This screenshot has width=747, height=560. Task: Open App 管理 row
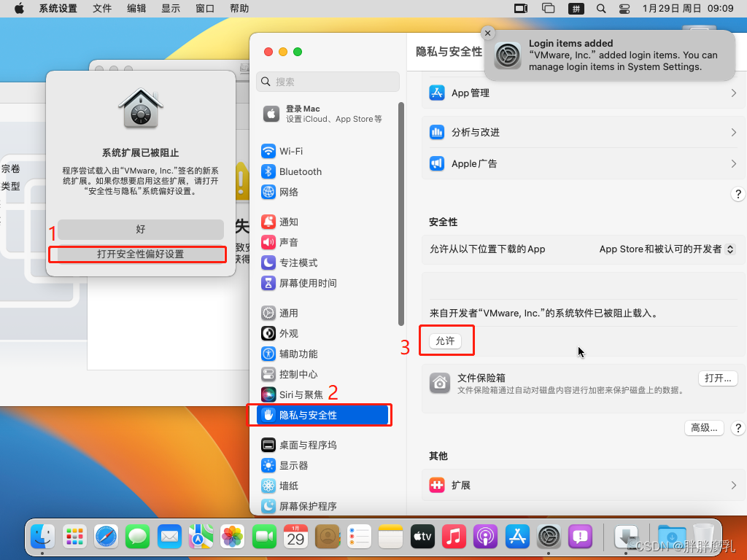(583, 93)
